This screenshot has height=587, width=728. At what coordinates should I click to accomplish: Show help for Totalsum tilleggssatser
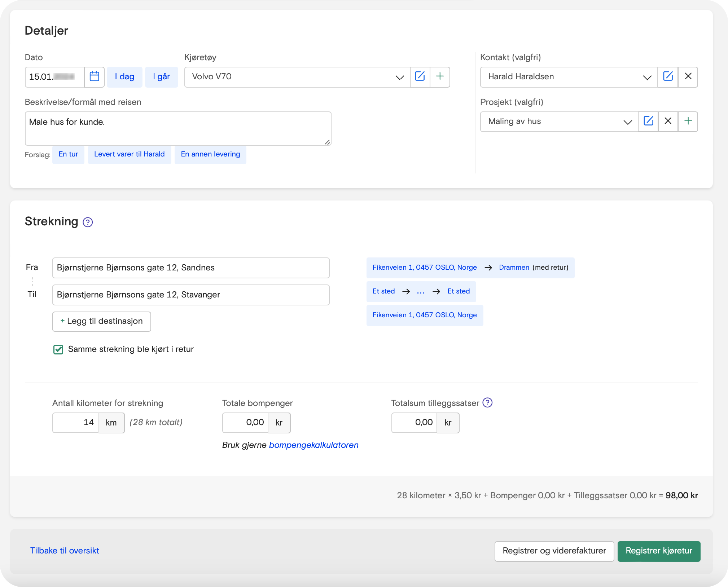[x=487, y=403]
